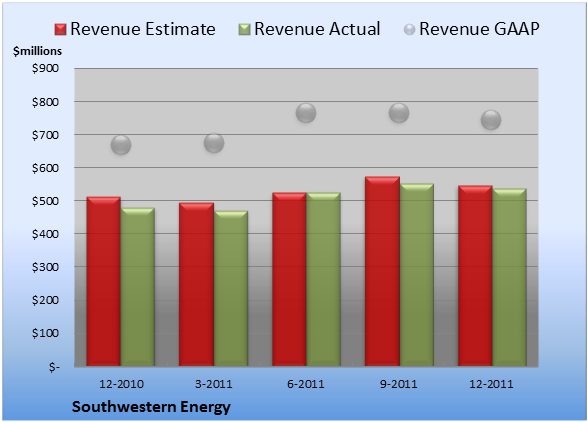Click the gray Revenue GAAP legend marker
This screenshot has height=422, width=588.
pos(409,30)
